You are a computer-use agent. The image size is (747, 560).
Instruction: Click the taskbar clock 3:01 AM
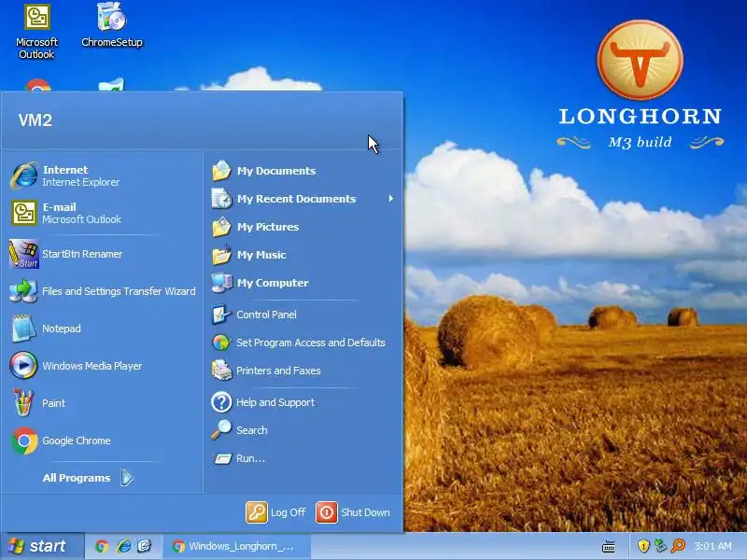[x=712, y=546]
